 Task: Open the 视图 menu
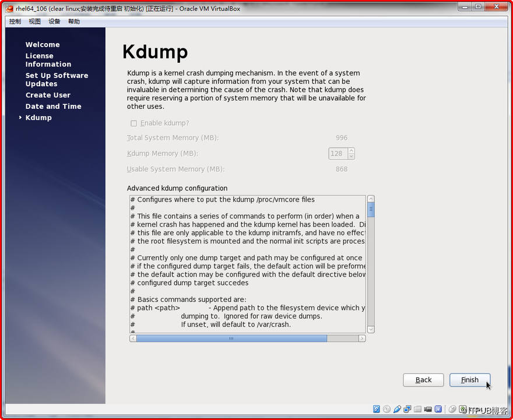(x=34, y=21)
